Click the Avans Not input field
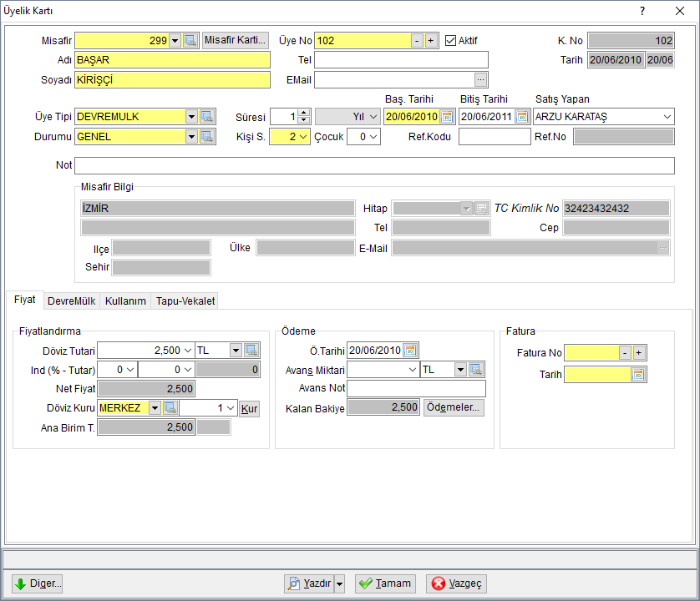The width and height of the screenshot is (700, 601). (417, 389)
